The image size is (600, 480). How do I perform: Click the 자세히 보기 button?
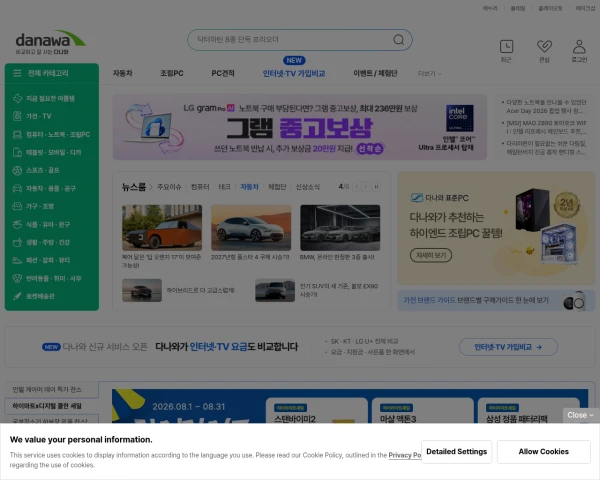(431, 255)
